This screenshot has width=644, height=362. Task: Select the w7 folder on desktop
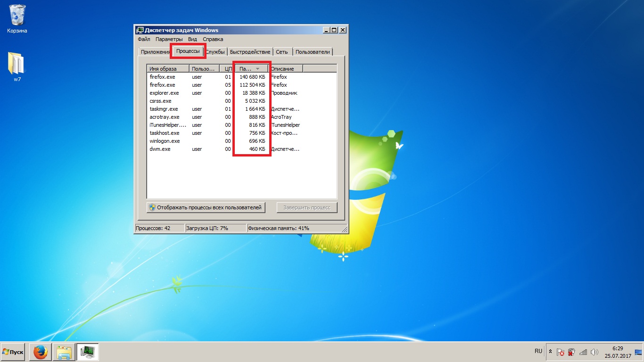tap(17, 66)
